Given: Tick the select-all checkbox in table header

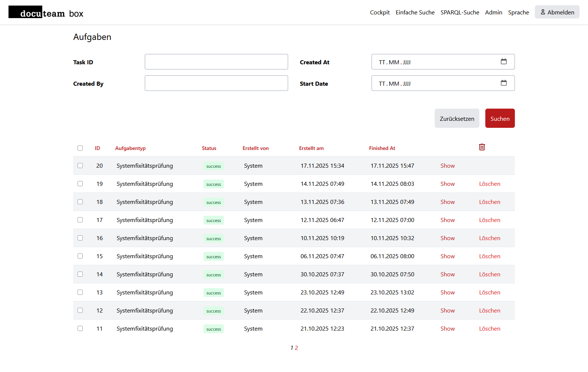Looking at the screenshot, I should tap(80, 148).
